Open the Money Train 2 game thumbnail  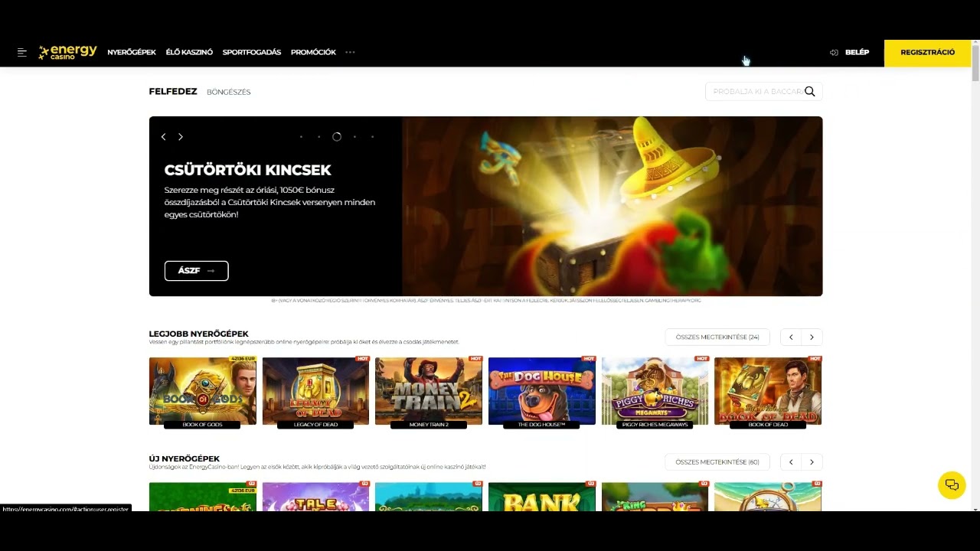pos(429,390)
